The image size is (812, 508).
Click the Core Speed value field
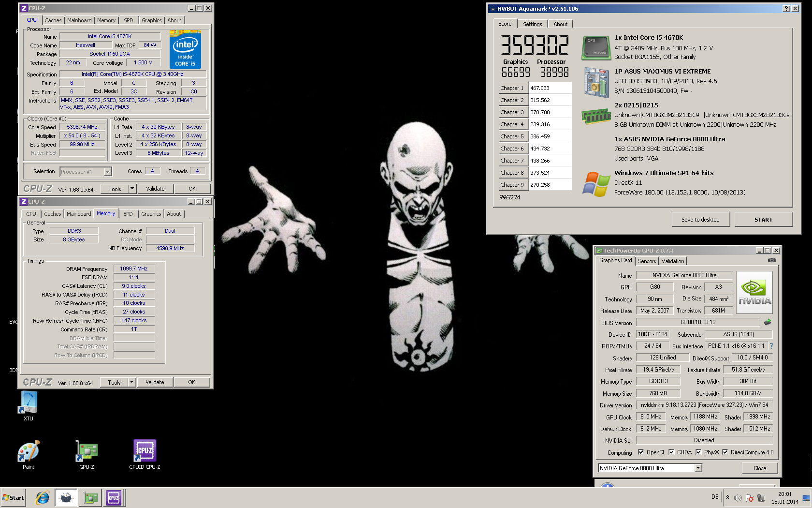click(x=82, y=127)
